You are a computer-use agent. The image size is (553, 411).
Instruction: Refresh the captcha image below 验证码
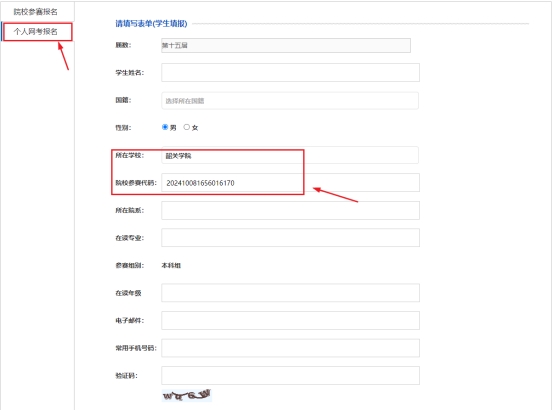pyautogui.click(x=187, y=395)
